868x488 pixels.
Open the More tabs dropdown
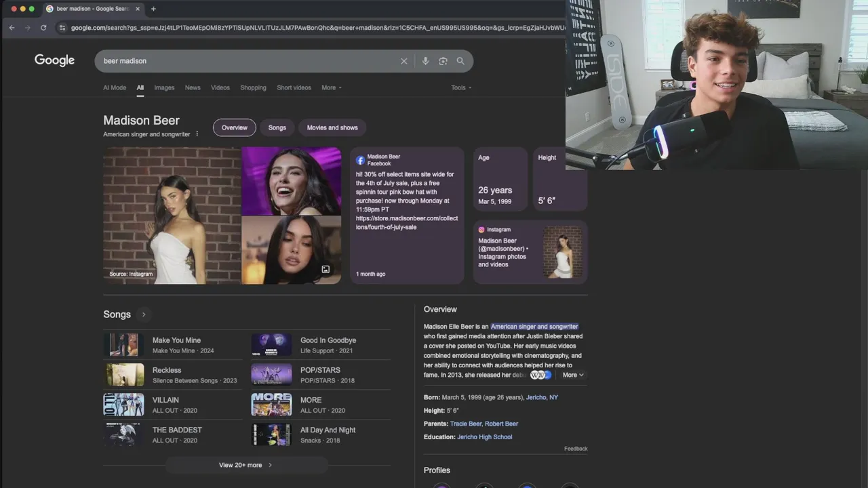332,87
